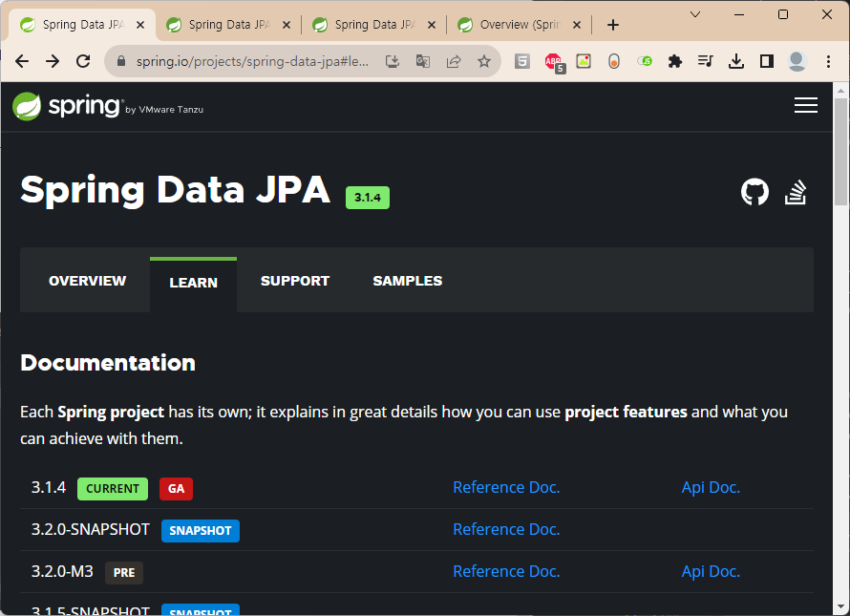Viewport: 850px width, 616px height.
Task: Click the PRE badge
Action: (124, 573)
